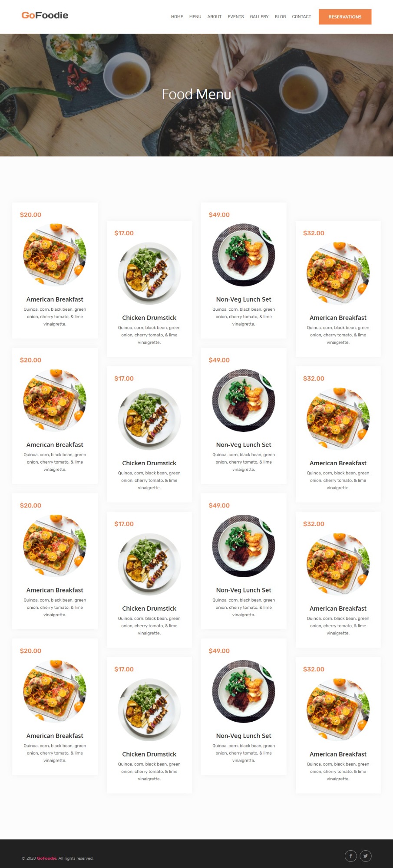Open the Twitter icon in the footer
The height and width of the screenshot is (868, 393).
(366, 856)
